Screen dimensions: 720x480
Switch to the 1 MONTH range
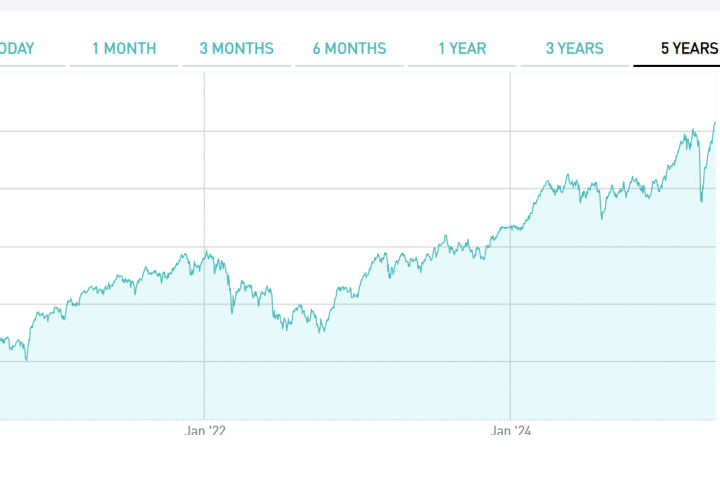(x=124, y=48)
